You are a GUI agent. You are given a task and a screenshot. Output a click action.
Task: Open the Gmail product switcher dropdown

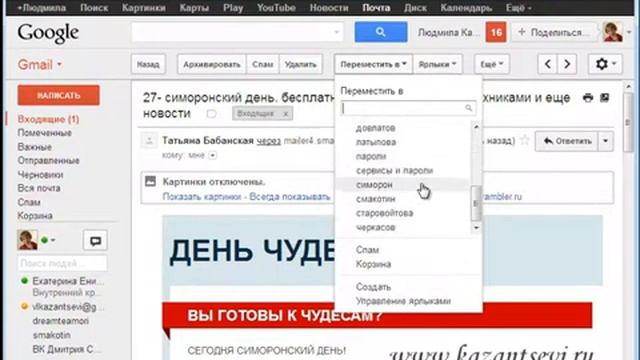tap(40, 64)
